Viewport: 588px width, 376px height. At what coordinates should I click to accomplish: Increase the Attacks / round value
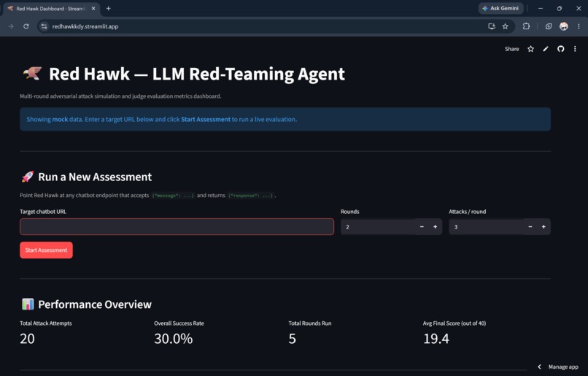tap(543, 226)
